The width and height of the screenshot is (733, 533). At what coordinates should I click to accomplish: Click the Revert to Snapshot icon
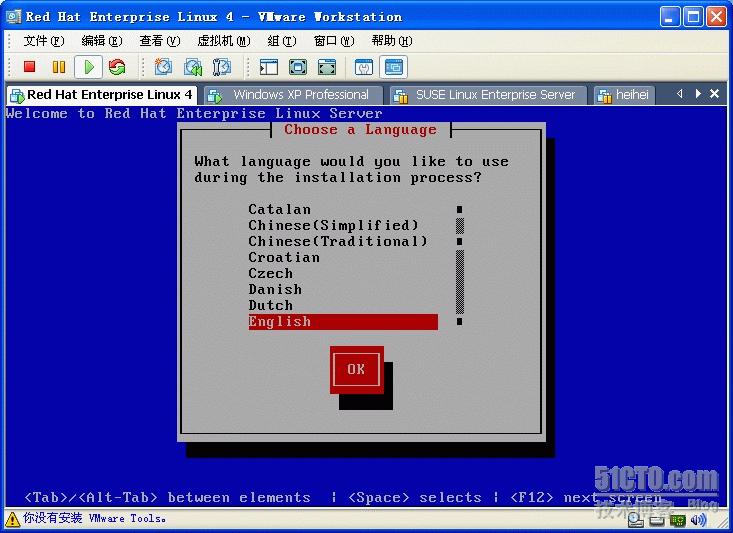pyautogui.click(x=193, y=67)
